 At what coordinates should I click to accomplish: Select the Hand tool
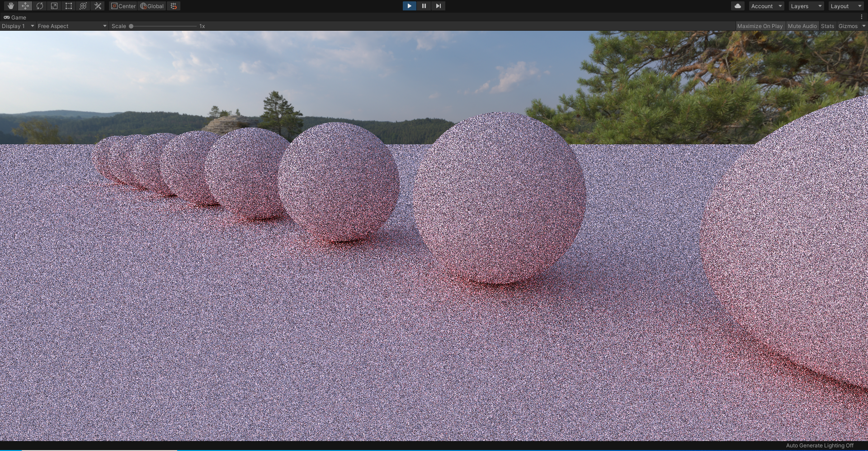11,6
